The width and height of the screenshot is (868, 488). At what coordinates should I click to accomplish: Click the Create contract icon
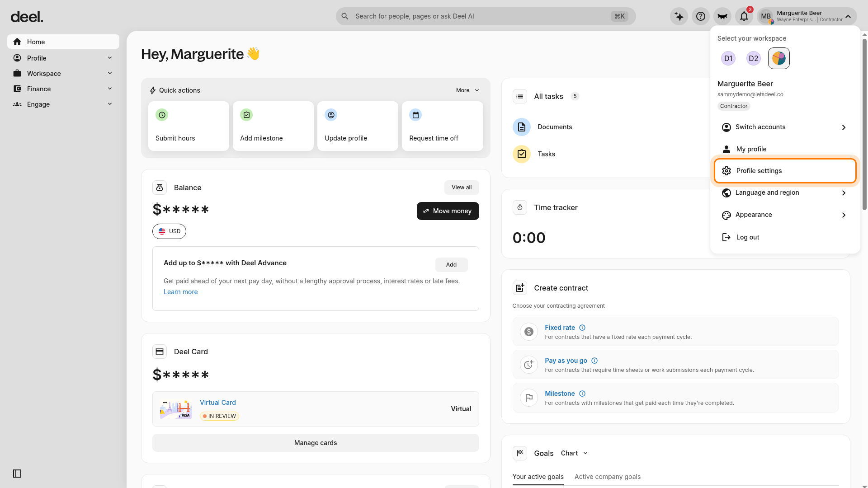[x=520, y=288]
